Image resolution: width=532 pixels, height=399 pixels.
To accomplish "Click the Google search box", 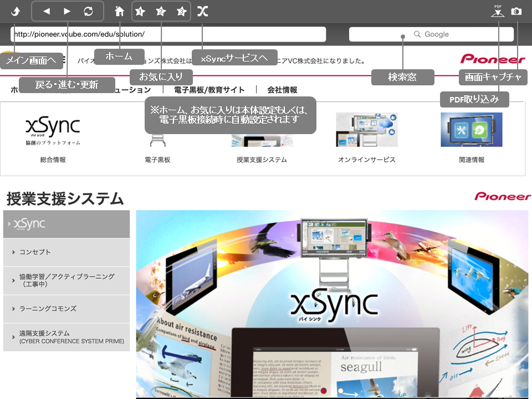I will click(431, 34).
